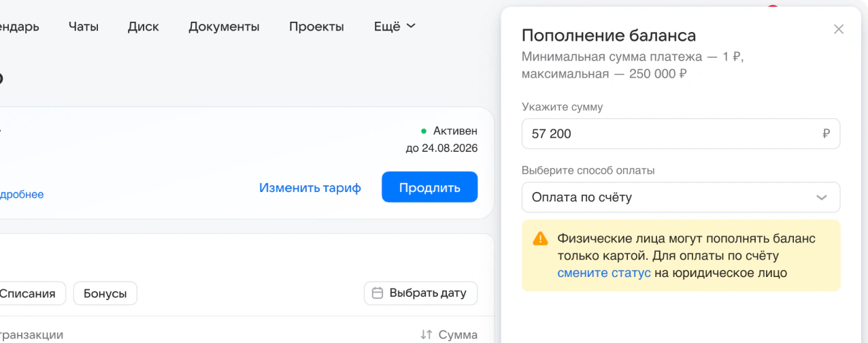
Task: Click the Продлить button
Action: [430, 187]
